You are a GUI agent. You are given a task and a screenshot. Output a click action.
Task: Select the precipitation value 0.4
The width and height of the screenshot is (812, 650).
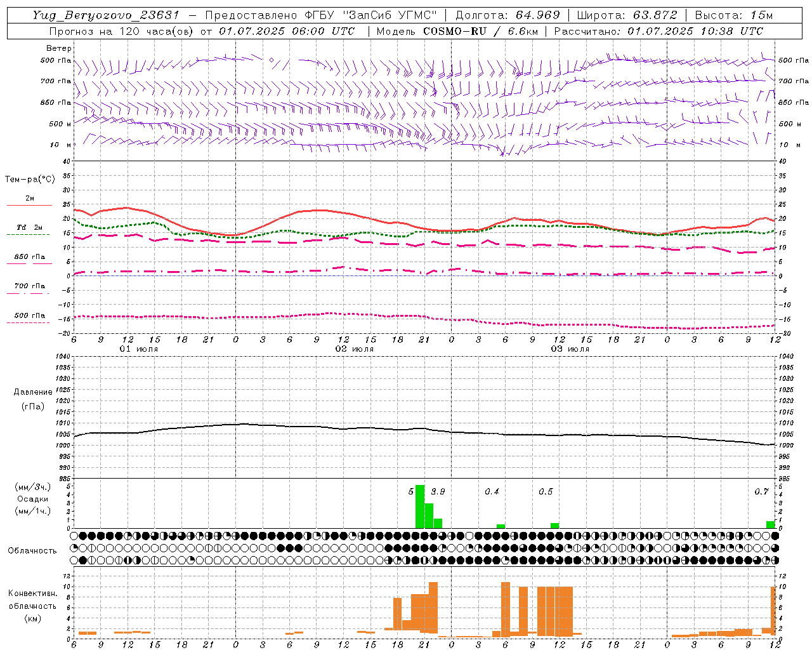[x=492, y=492]
